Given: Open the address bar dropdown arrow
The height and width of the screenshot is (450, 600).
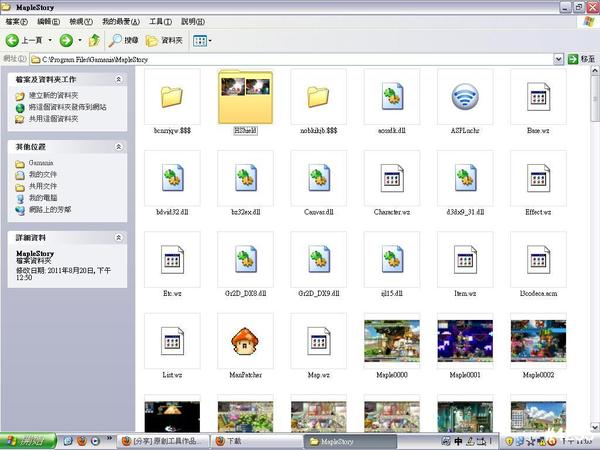Looking at the screenshot, I should tap(557, 60).
